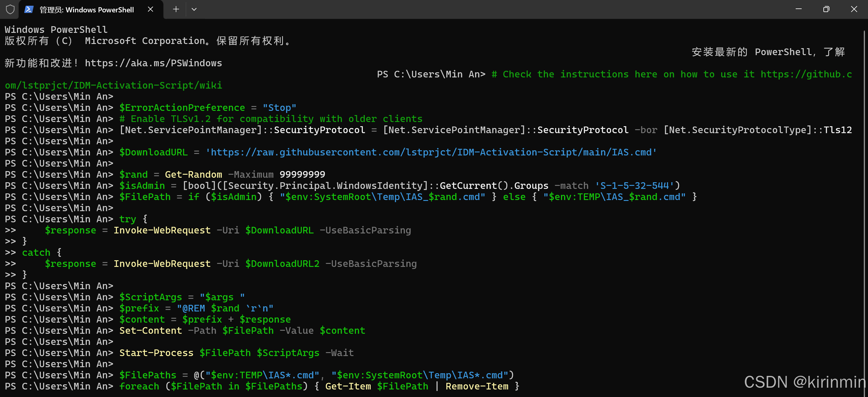
Task: Click the raw.githubusercontent.com IAS.cmd URL string
Action: coord(431,152)
